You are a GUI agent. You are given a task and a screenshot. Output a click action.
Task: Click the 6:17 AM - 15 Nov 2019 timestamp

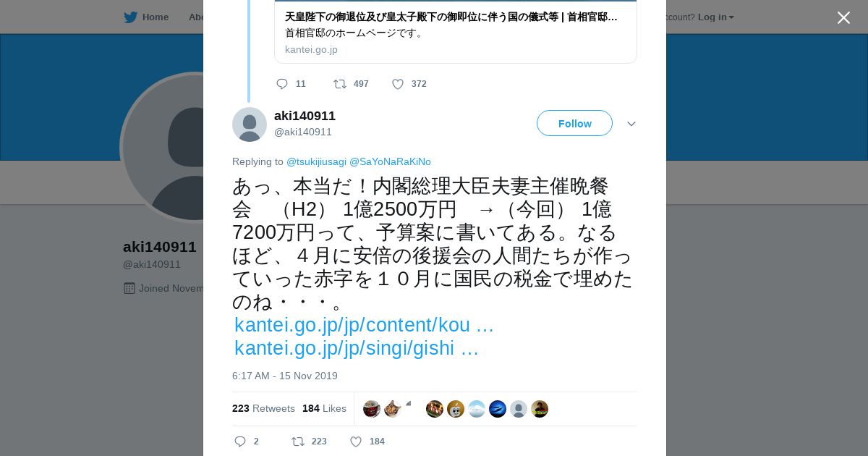[285, 376]
